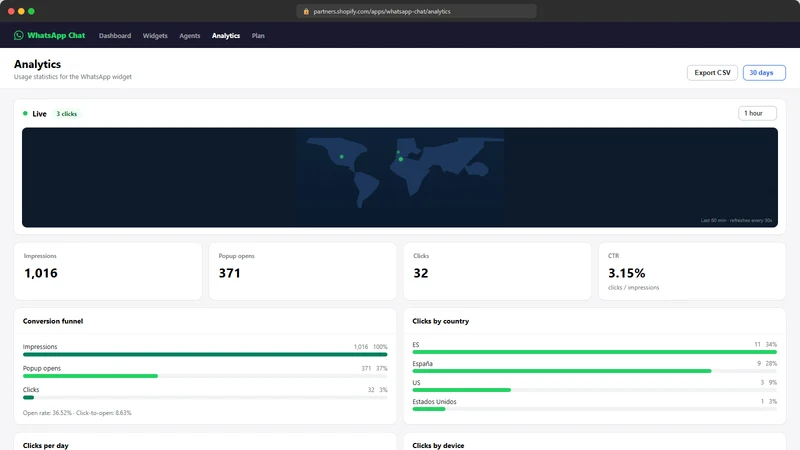Click the Live label text
Image resolution: width=800 pixels, height=450 pixels.
coord(39,114)
